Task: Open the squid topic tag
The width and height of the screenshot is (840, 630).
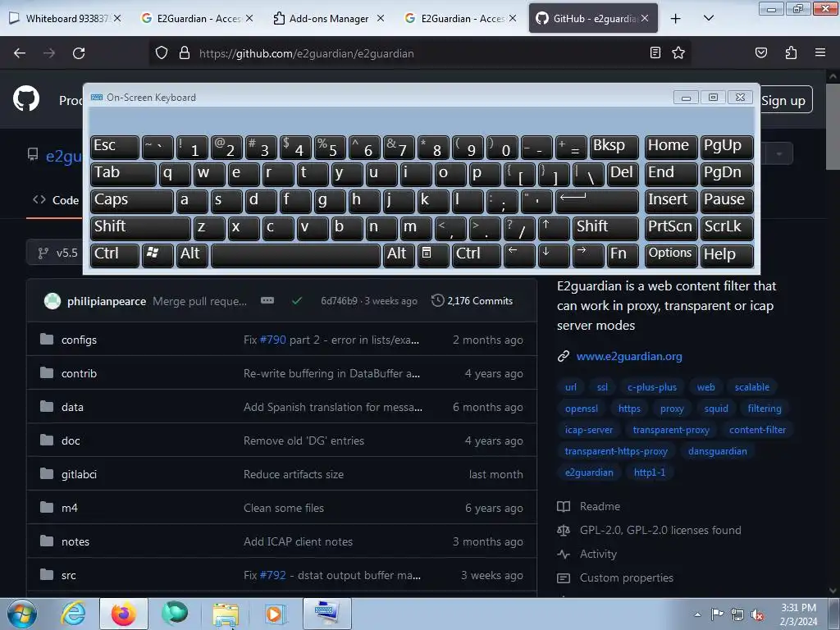Action: tap(716, 409)
